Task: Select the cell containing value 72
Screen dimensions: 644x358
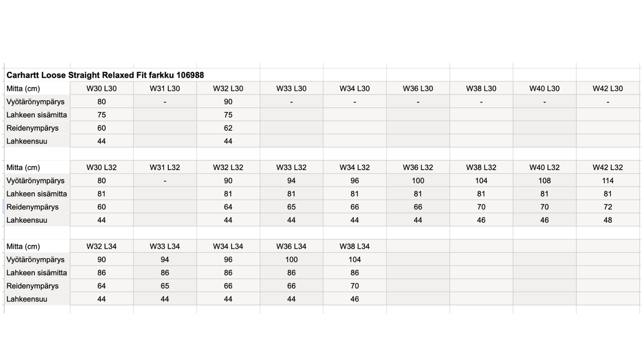Action: (608, 207)
